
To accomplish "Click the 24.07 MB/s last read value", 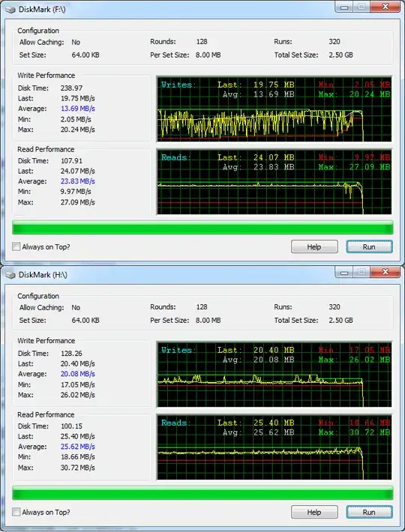I will pyautogui.click(x=78, y=171).
